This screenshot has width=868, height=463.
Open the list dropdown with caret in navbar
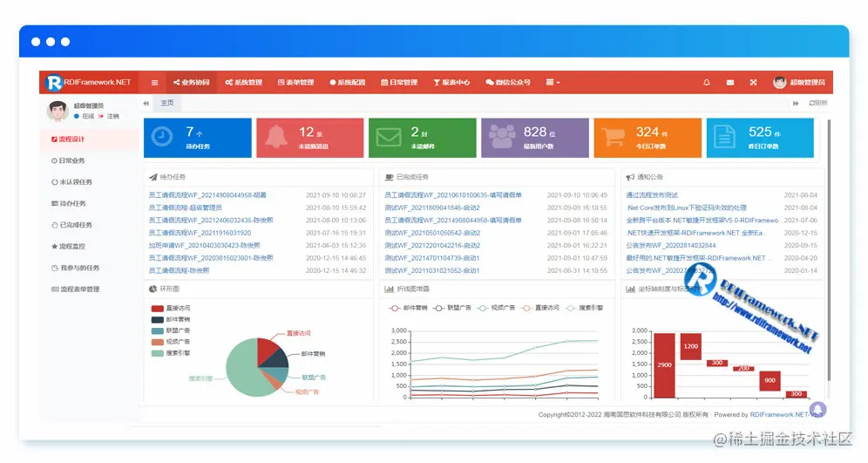click(x=553, y=83)
